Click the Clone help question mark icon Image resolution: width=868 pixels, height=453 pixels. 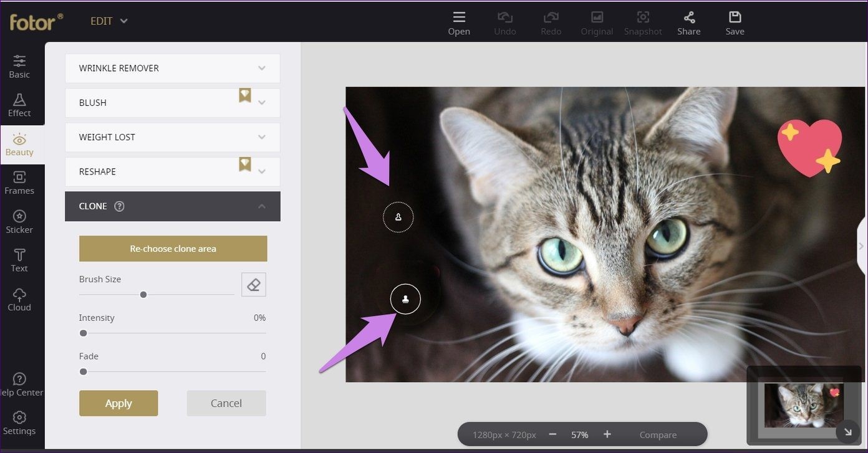point(119,206)
